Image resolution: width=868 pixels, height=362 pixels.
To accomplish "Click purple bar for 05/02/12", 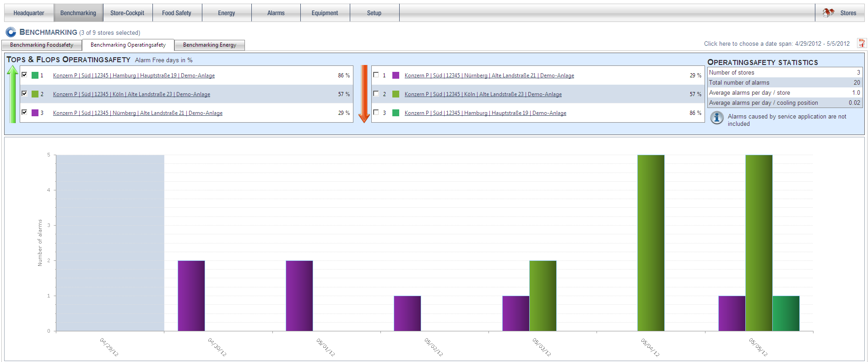I will point(407,313).
